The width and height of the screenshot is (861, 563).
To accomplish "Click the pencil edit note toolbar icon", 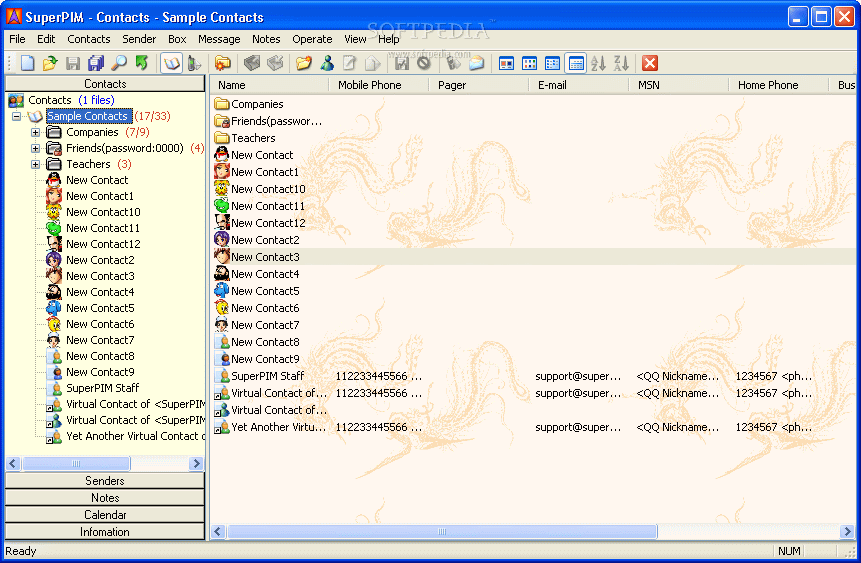I will (349, 63).
